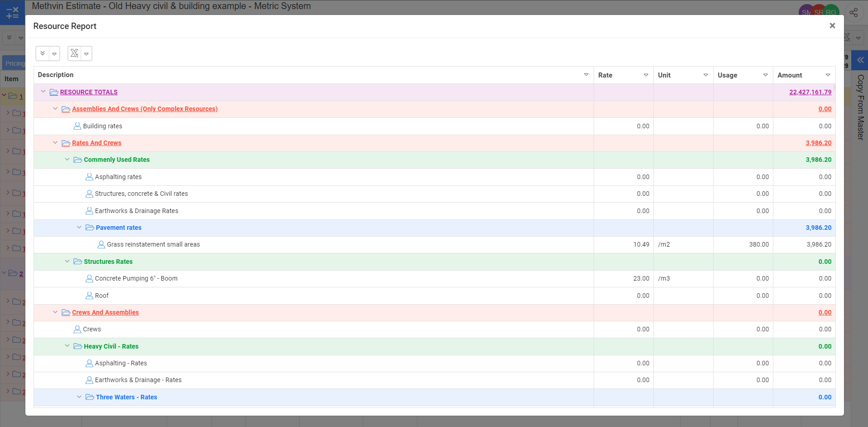The image size is (868, 427).
Task: Click the Crews And Assemblies link
Action: point(105,312)
